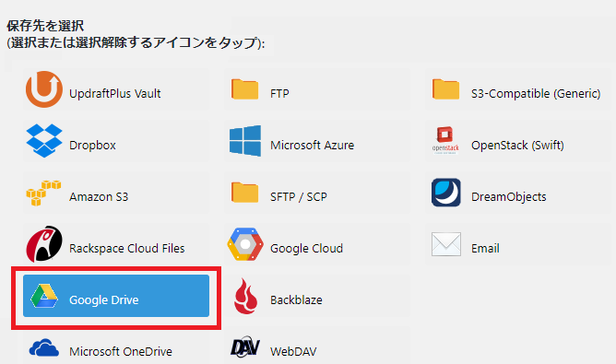Select the Backblaze label
The image size is (616, 364).
pyautogui.click(x=296, y=300)
